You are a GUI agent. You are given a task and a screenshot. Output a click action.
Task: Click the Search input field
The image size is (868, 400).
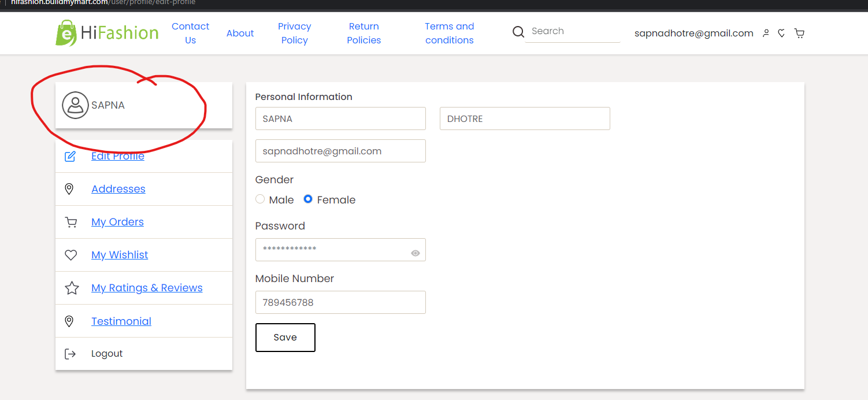(x=573, y=32)
